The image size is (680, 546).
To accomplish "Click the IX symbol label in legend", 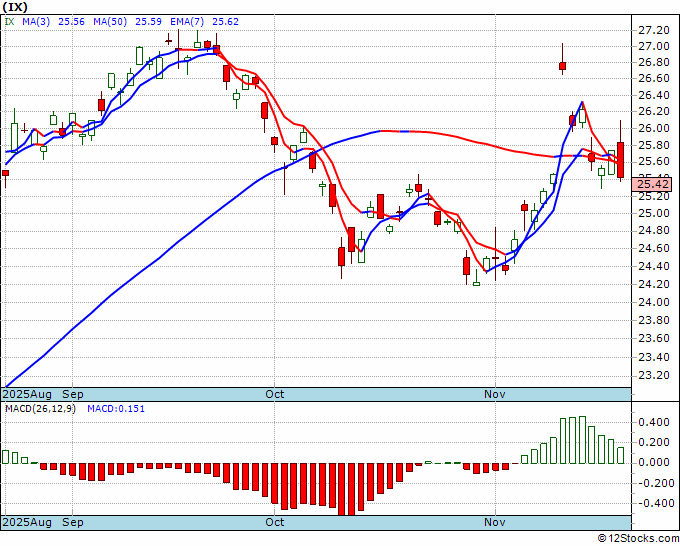I will pos(10,21).
